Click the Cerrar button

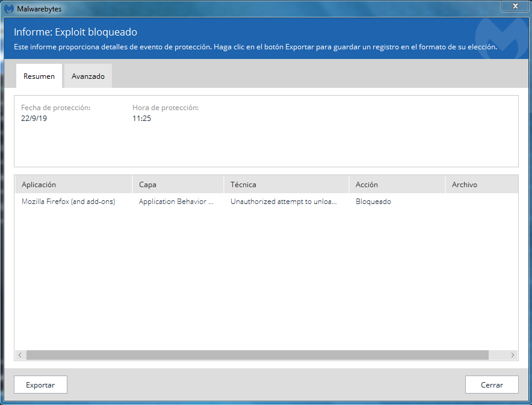pos(492,385)
